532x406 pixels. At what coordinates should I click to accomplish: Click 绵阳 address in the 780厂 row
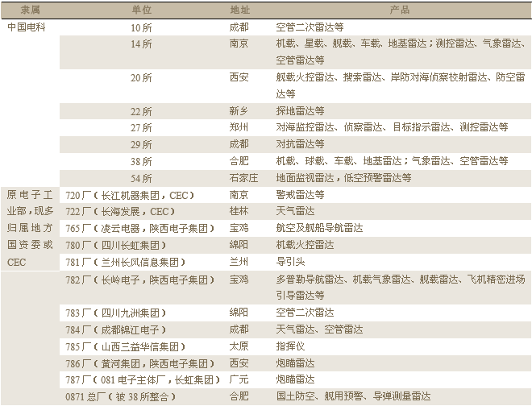239,245
